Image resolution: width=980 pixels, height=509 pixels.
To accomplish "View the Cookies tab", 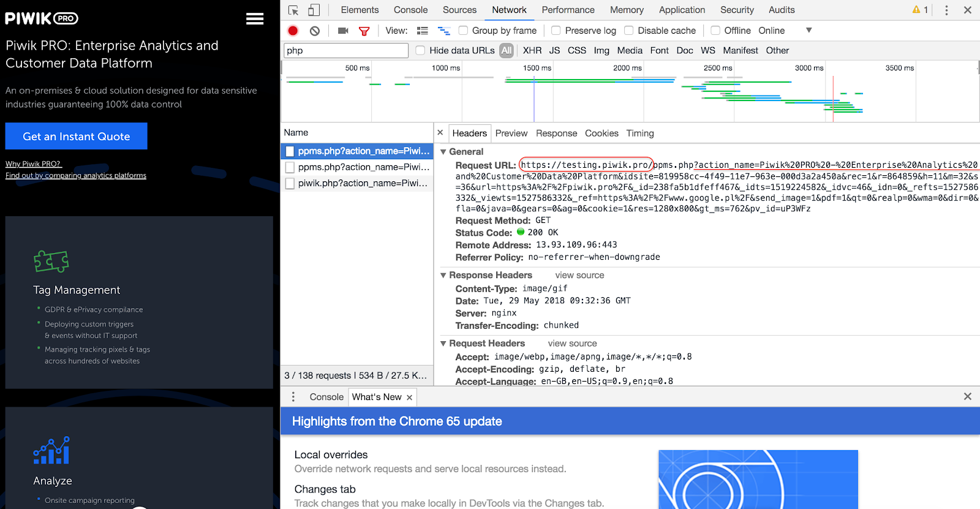I will pyautogui.click(x=601, y=133).
